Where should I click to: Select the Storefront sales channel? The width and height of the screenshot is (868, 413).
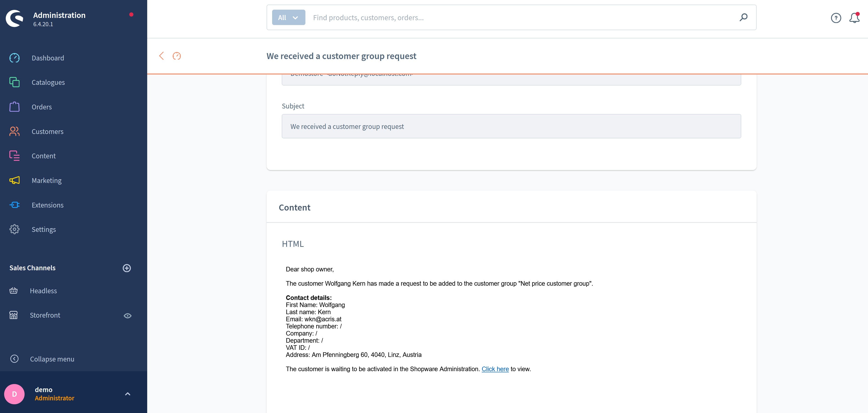[45, 315]
